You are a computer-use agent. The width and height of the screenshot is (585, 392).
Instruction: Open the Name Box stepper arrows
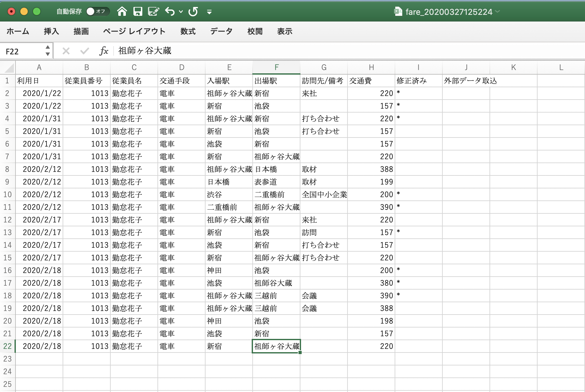pyautogui.click(x=48, y=51)
